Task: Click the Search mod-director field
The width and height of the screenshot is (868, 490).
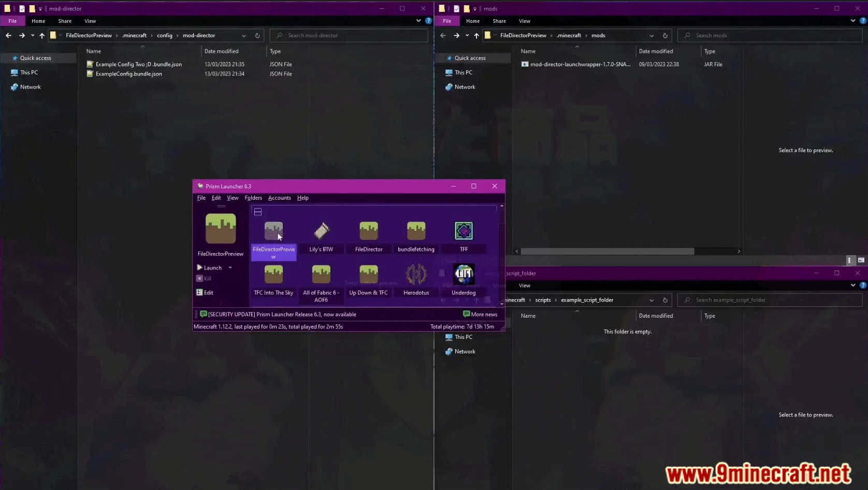Action: (349, 35)
